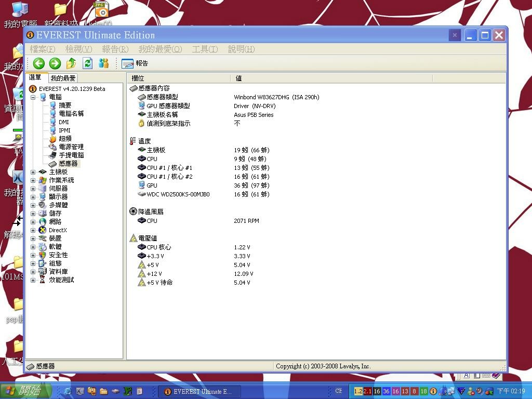Click the EVEREST Ultimate E... taskbar button
Image resolution: width=532 pixels, height=399 pixels.
(200, 392)
